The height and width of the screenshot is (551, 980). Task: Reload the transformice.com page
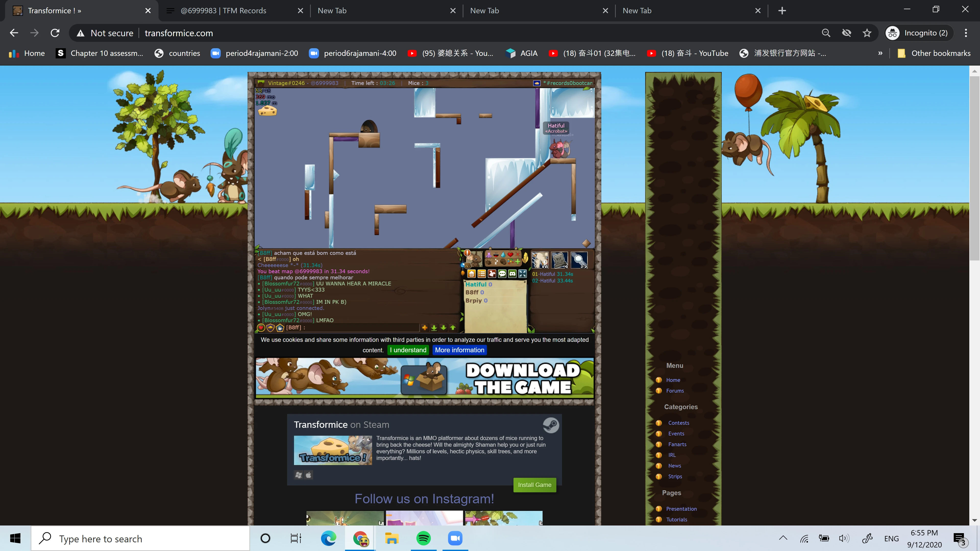(55, 33)
